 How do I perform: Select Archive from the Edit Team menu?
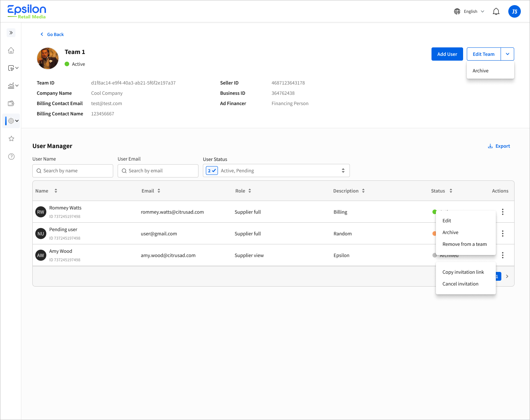[480, 71]
